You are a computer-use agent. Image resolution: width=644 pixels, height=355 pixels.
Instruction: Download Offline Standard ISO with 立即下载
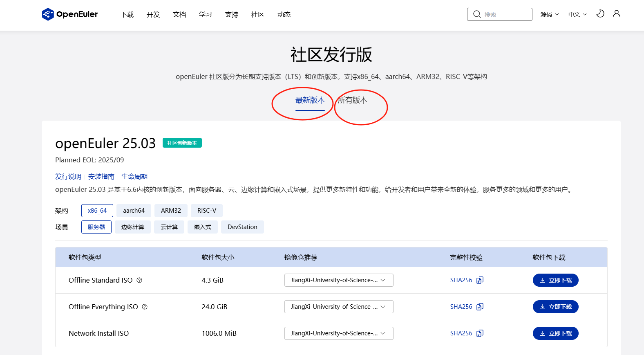[556, 280]
